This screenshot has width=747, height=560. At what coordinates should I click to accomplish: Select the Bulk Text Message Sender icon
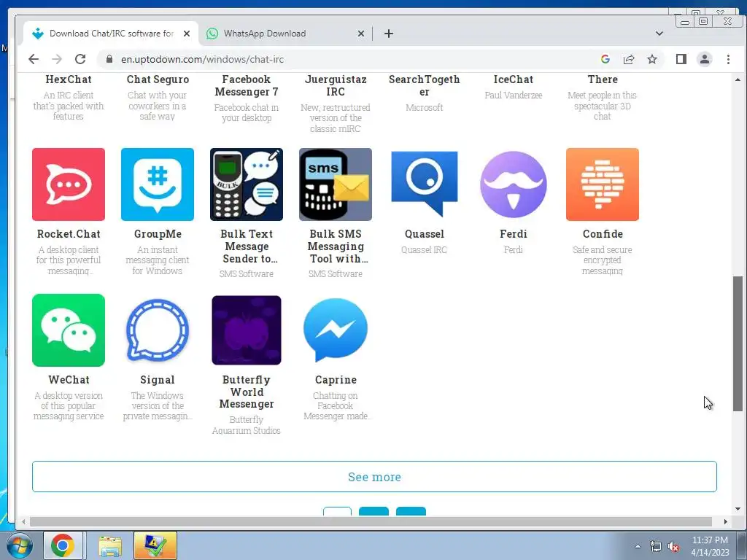[x=247, y=184]
